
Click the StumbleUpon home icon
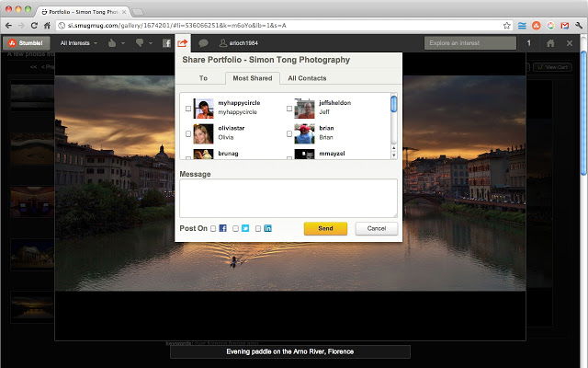(550, 43)
